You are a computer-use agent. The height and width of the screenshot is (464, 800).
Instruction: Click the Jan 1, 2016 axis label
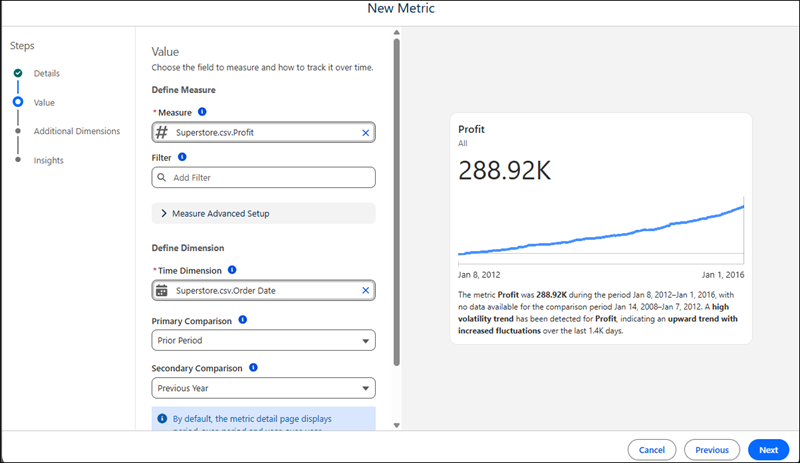coord(723,275)
